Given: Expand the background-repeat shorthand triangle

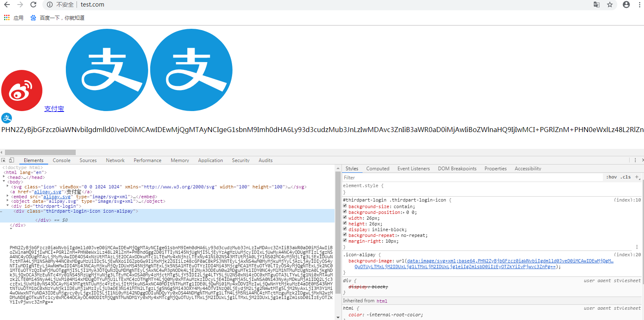Looking at the screenshot, I should point(398,235).
